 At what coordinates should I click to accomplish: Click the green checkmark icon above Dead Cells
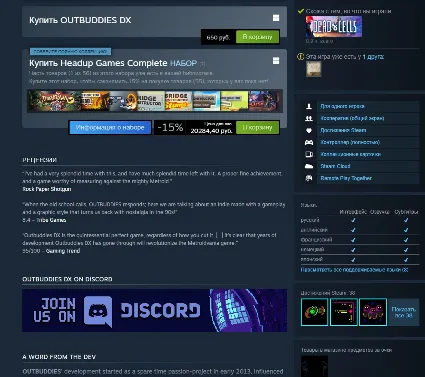301,11
